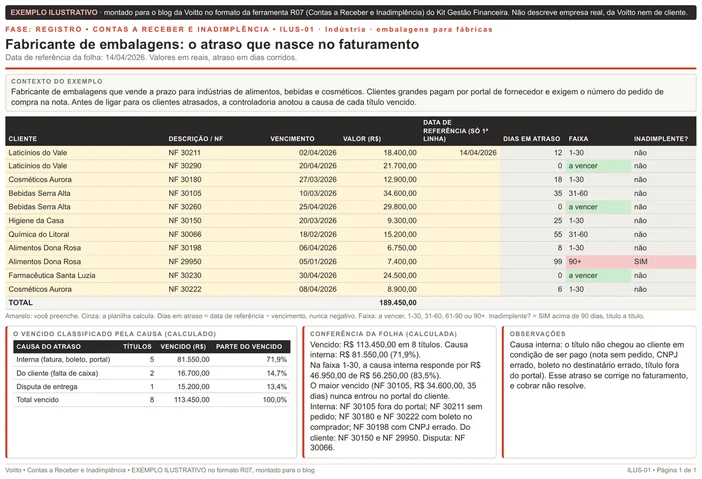Viewport: 702px width, 479px height.
Task: Click the 'VENCIMENTO' column header
Action: click(x=292, y=139)
